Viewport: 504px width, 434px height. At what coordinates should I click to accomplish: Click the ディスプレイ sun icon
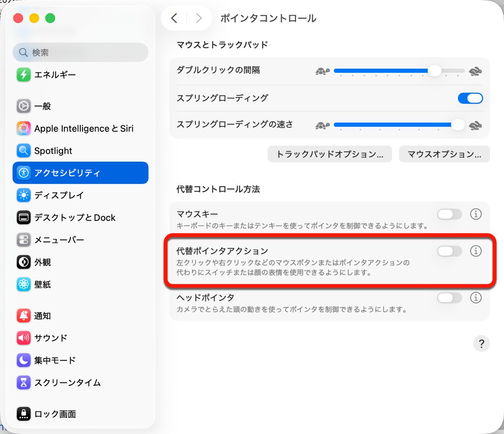pyautogui.click(x=24, y=195)
